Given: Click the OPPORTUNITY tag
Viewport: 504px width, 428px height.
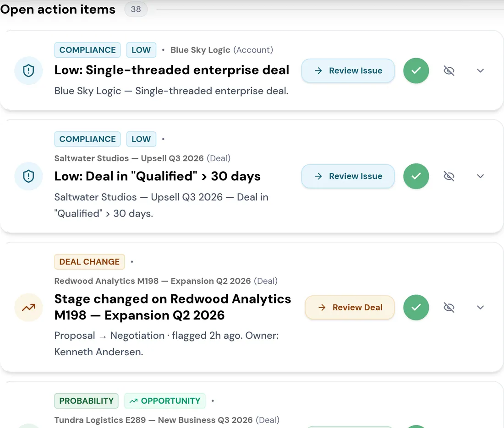Looking at the screenshot, I should pyautogui.click(x=164, y=401).
